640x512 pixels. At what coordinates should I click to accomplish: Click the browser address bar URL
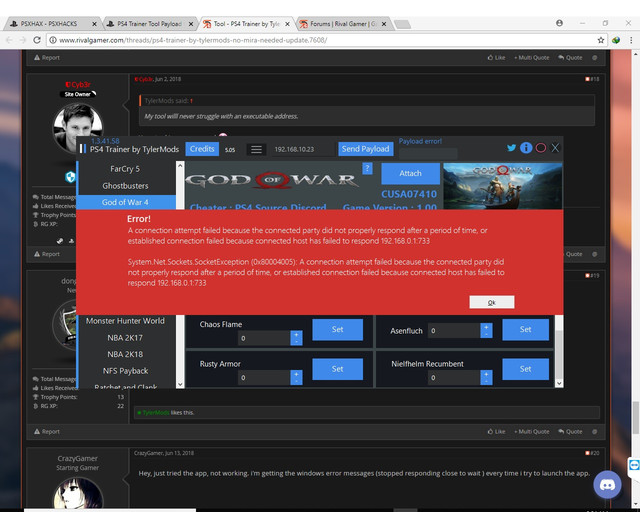[x=193, y=40]
